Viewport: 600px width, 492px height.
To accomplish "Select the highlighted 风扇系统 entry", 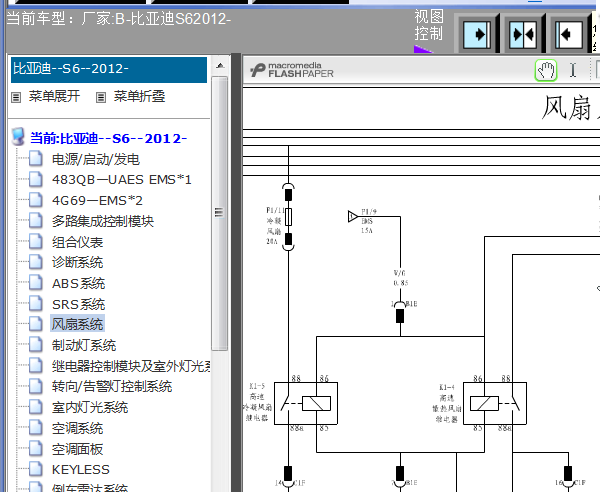I will click(77, 324).
